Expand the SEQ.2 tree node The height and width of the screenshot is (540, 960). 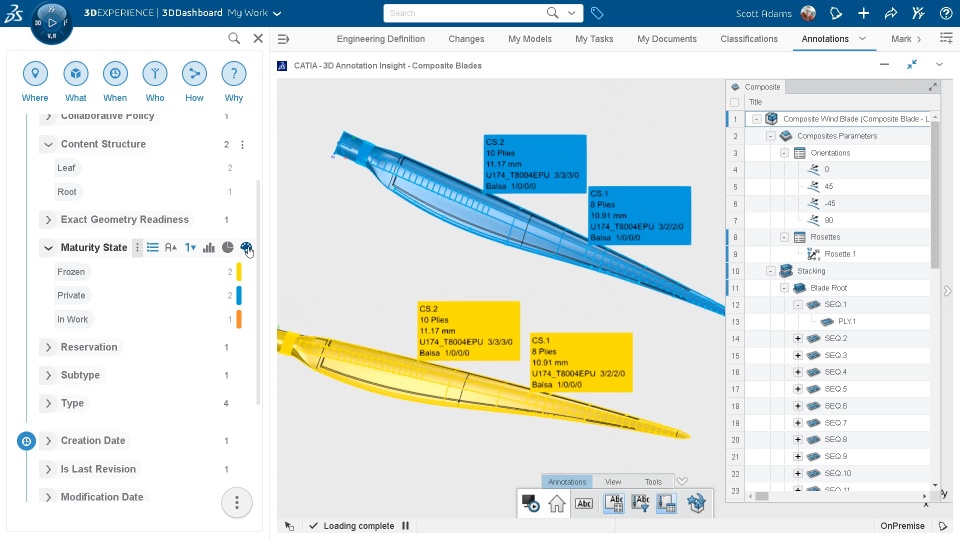pos(798,338)
